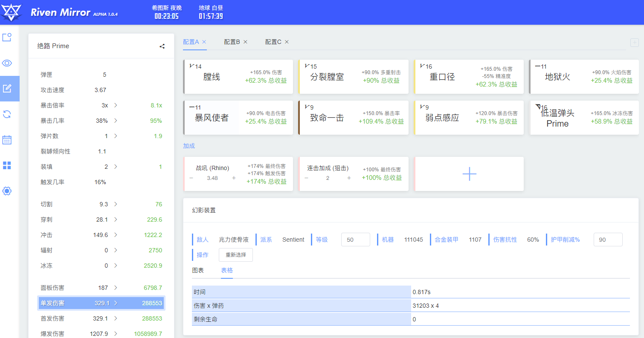Add a new configuration tab with plus
This screenshot has height=338, width=644.
[x=634, y=42]
